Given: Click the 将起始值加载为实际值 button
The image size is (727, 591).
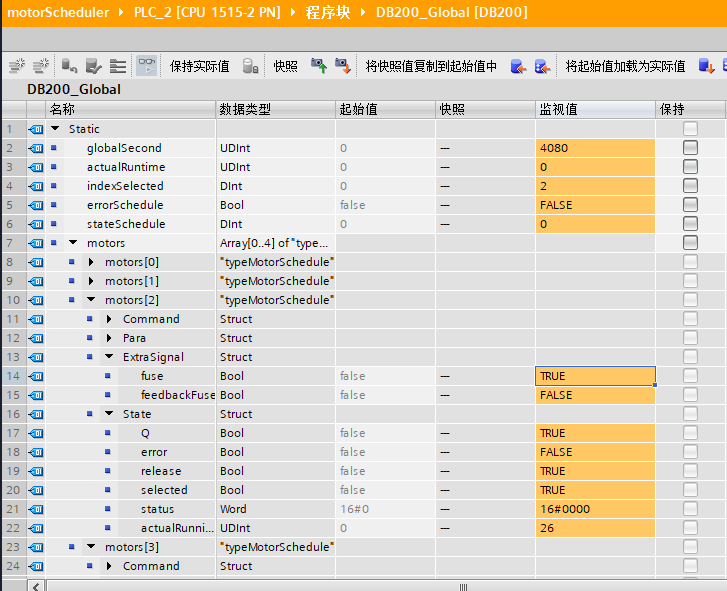Looking at the screenshot, I should click(625, 66).
